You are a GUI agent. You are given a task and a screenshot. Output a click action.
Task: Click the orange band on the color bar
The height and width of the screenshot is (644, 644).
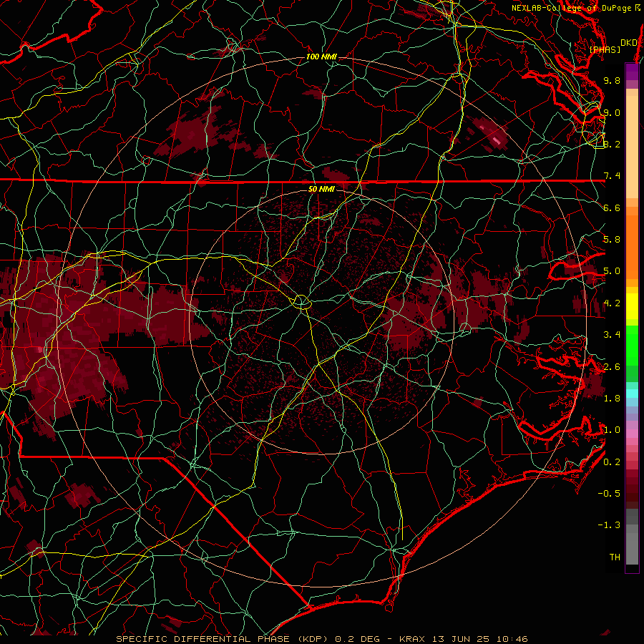click(x=632, y=243)
